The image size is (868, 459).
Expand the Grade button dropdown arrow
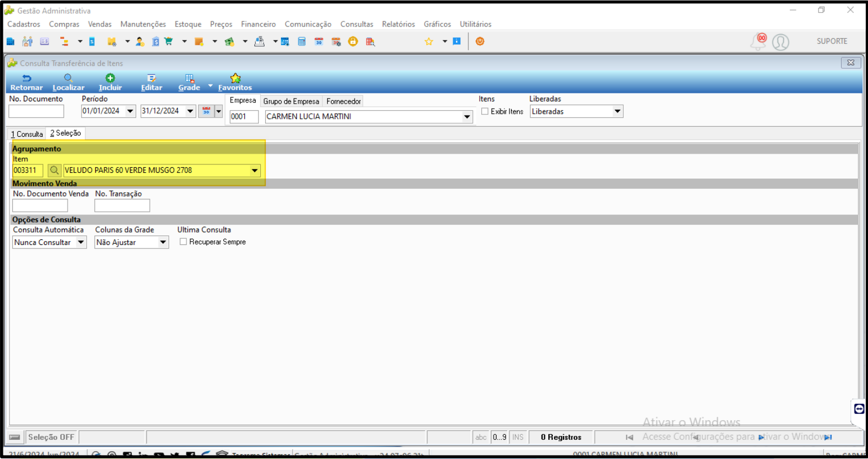[211, 86]
